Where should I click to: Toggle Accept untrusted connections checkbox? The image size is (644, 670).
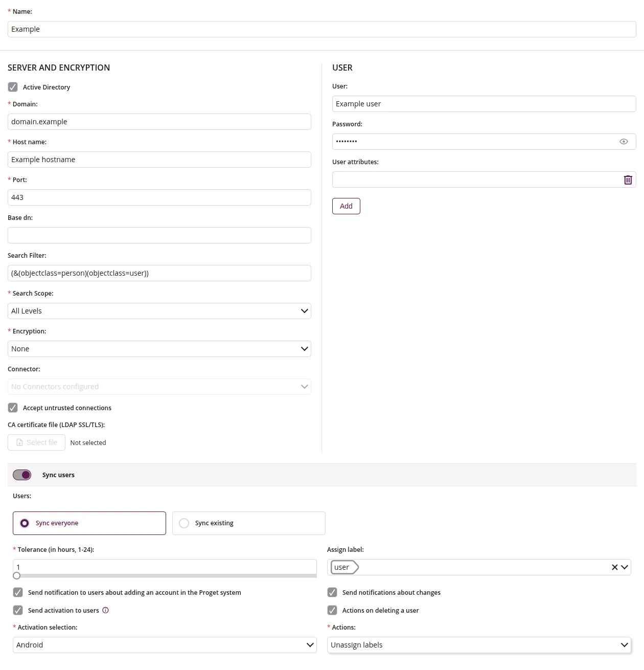pyautogui.click(x=13, y=408)
